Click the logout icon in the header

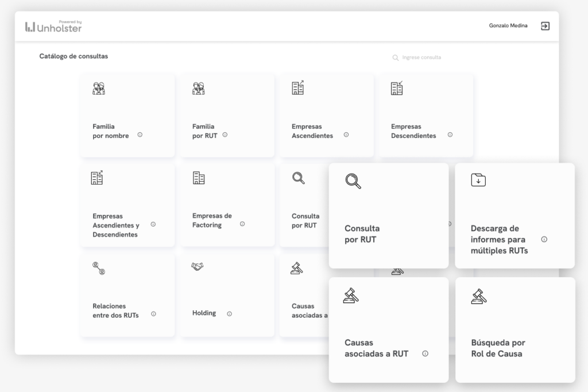pyautogui.click(x=545, y=26)
